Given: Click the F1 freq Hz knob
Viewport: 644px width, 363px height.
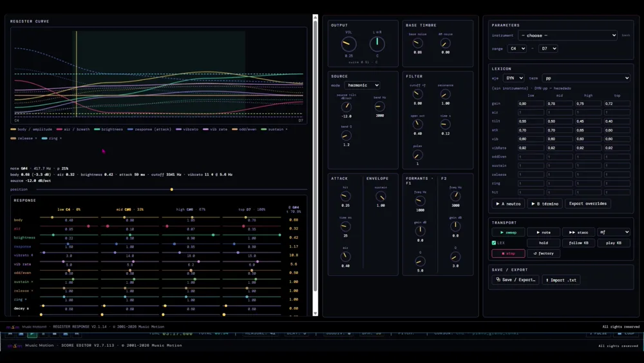Looking at the screenshot, I should click(420, 201).
